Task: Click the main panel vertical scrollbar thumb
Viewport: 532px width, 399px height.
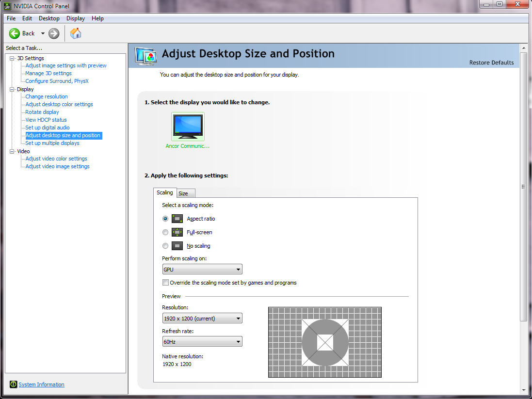Action: pos(524,187)
